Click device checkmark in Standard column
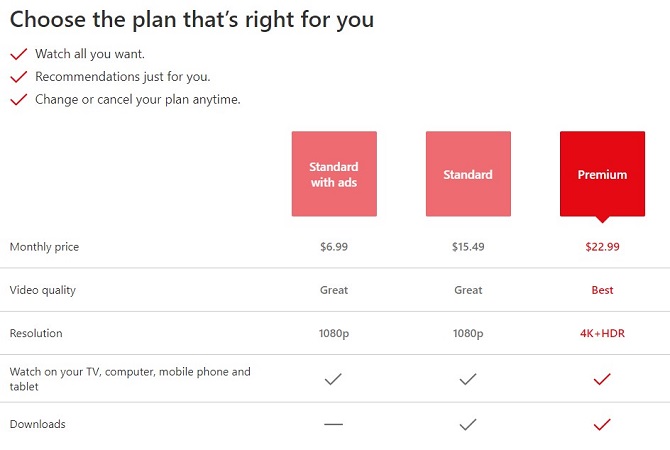 click(x=468, y=379)
